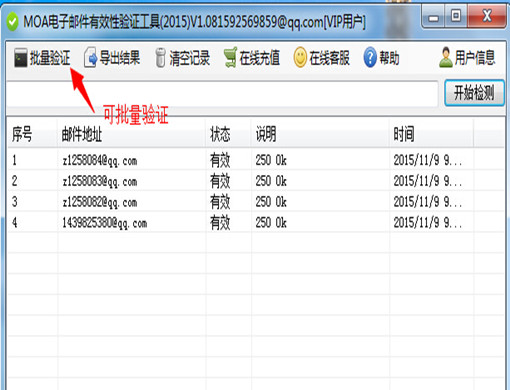The height and width of the screenshot is (390, 510).
Task: Sort by the 邮件地址 column header
Action: 131,134
